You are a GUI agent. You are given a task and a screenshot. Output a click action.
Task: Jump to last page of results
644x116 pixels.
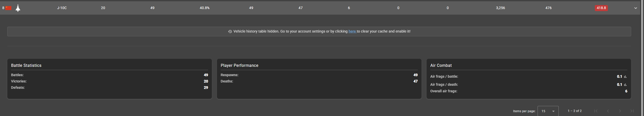coord(632,111)
